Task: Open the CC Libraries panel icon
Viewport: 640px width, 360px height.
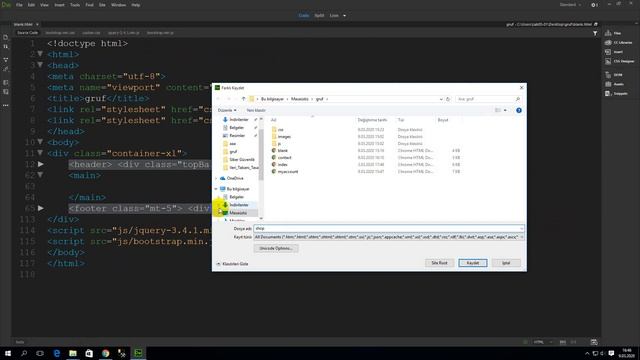Action: (608, 42)
